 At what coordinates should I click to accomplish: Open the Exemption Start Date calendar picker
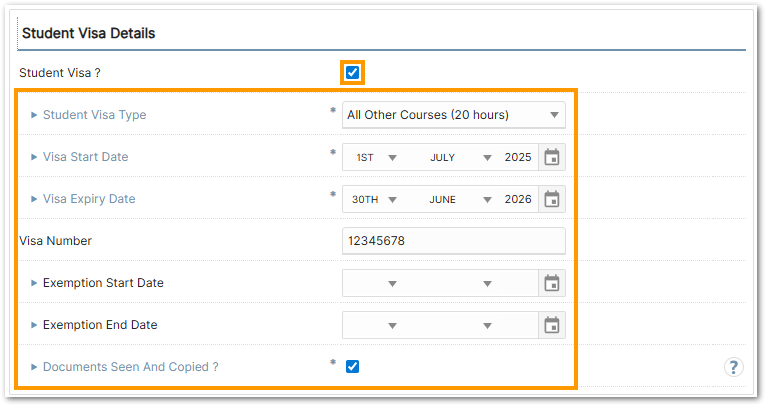(x=551, y=283)
